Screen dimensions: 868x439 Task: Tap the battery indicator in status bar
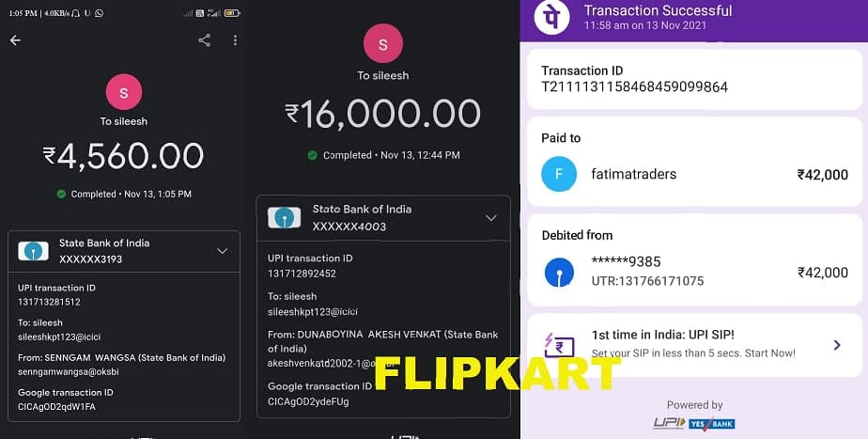232,13
